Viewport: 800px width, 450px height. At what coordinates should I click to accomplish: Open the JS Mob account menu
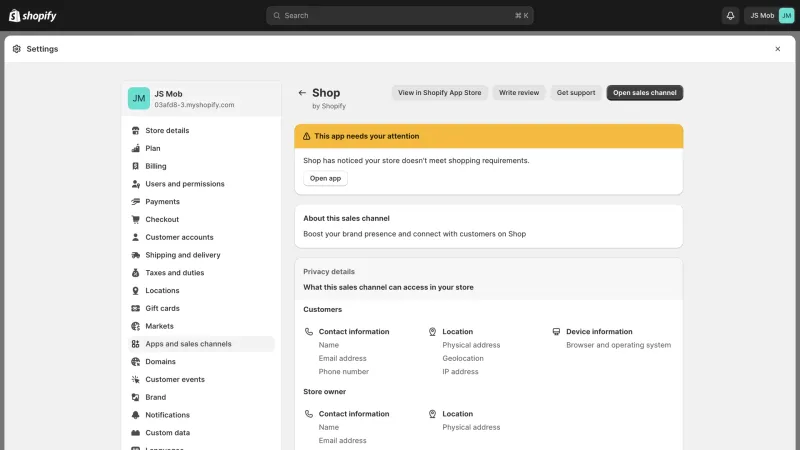tap(769, 15)
